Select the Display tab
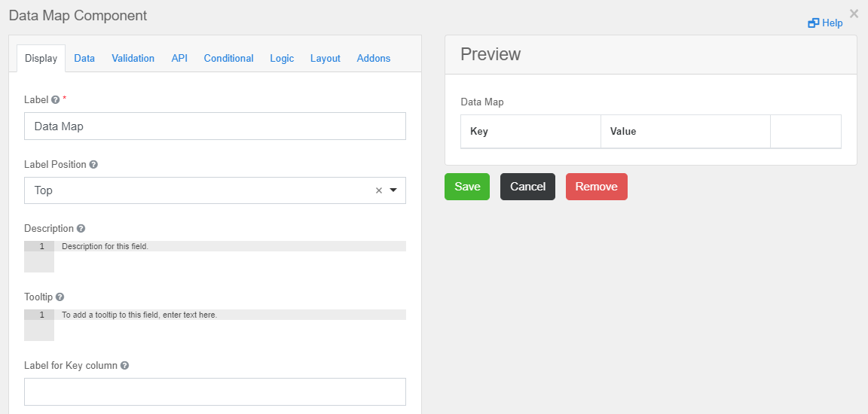This screenshot has height=414, width=868. coord(41,58)
